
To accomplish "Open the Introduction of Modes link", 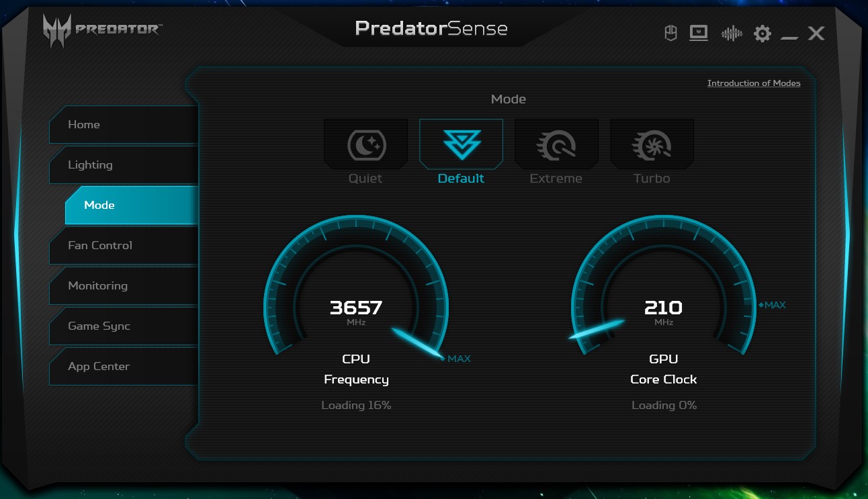I will (753, 83).
